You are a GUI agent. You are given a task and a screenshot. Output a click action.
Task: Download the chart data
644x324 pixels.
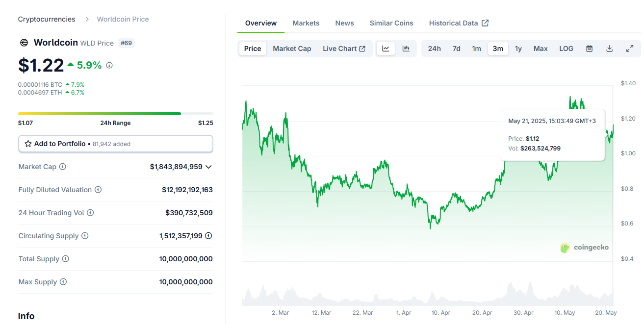tap(610, 49)
